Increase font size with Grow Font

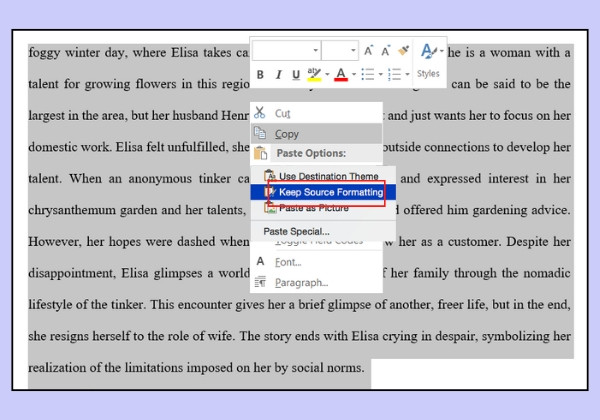point(368,50)
